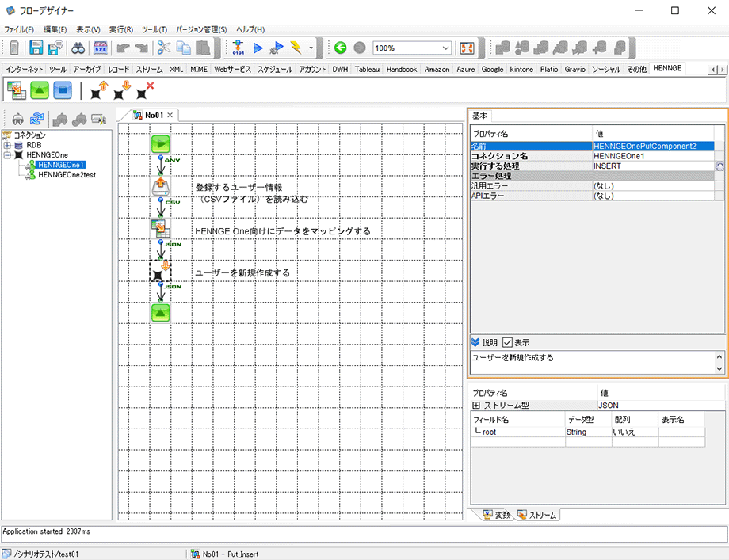
Task: Collapse the HENNGEOne tree node
Action: (7, 154)
